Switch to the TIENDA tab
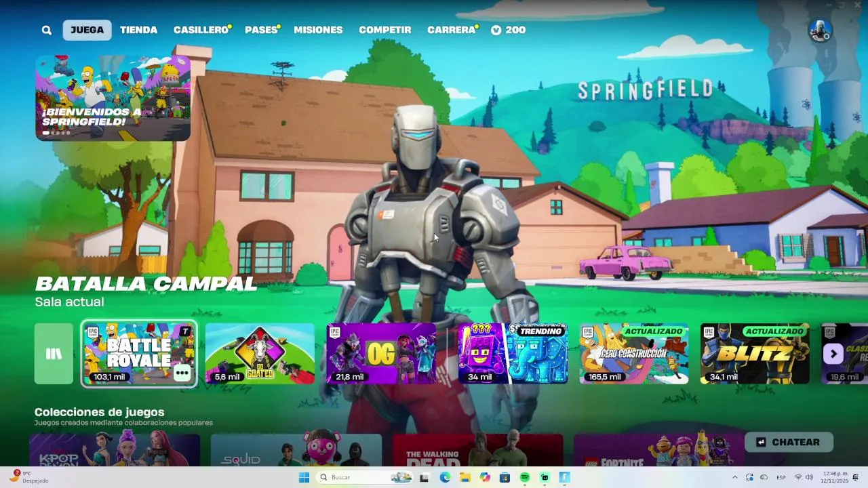 tap(138, 30)
